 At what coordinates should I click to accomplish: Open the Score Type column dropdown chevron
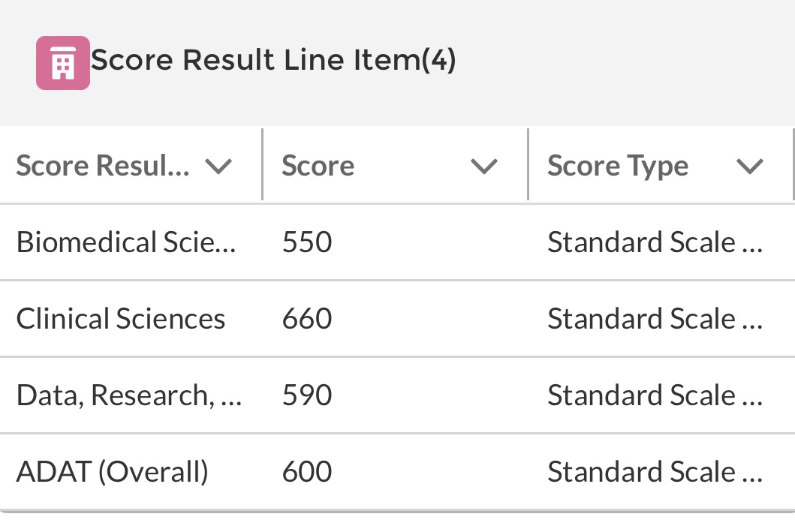[x=750, y=166]
